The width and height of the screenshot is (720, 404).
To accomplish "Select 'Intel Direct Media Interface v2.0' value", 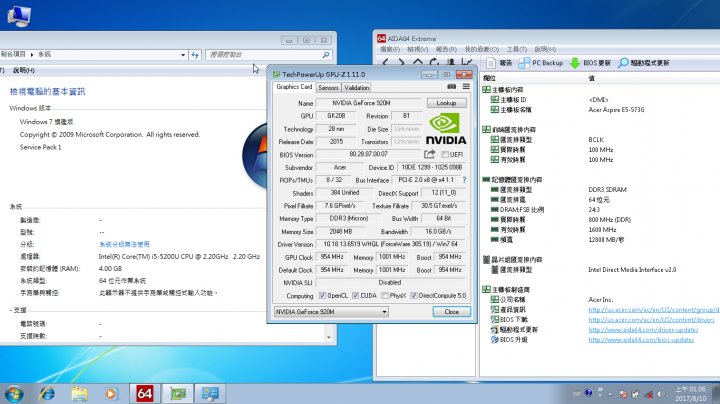I will coord(632,270).
